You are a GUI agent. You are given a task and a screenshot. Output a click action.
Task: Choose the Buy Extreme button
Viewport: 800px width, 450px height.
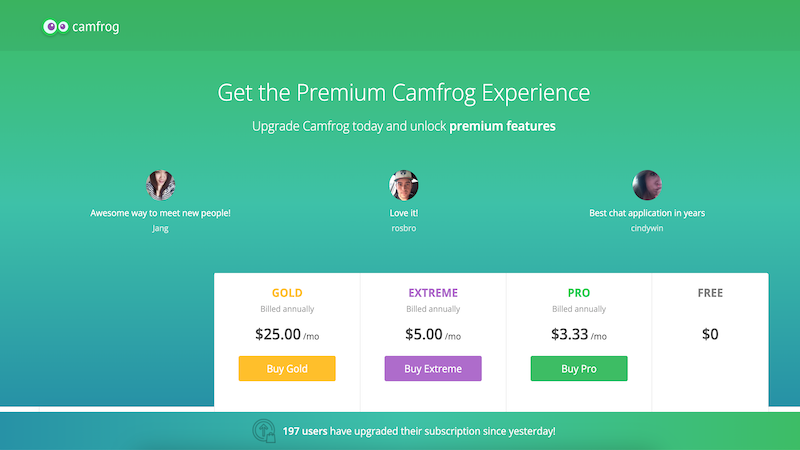433,368
